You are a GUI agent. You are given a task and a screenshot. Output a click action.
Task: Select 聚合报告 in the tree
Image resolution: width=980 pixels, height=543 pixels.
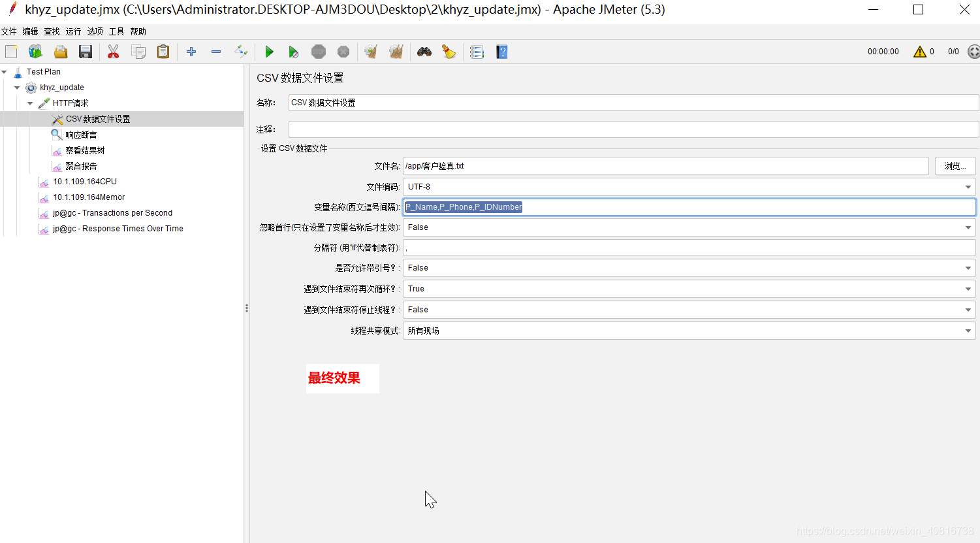pyautogui.click(x=81, y=166)
